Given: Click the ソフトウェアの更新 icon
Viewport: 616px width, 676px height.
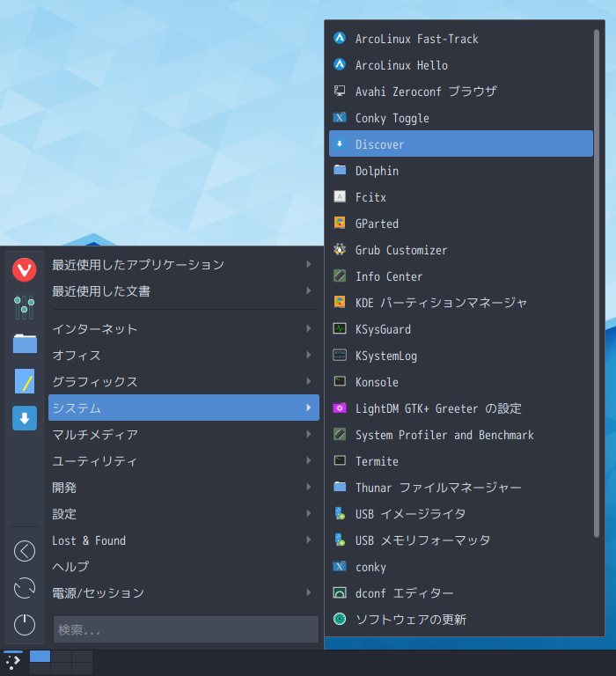Looking at the screenshot, I should (x=340, y=619).
